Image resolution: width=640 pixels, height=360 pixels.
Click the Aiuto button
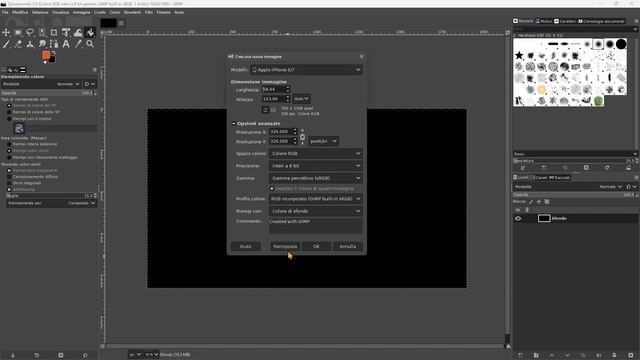click(x=246, y=247)
